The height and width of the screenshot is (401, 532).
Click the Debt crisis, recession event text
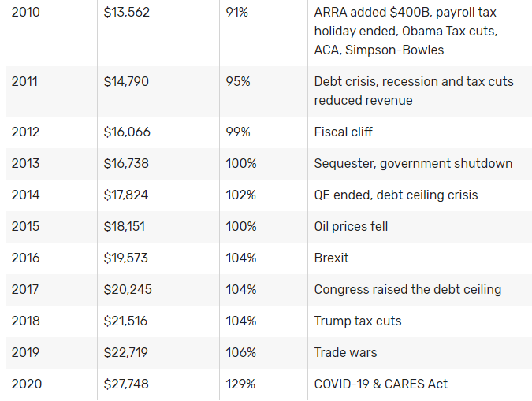coord(413,91)
